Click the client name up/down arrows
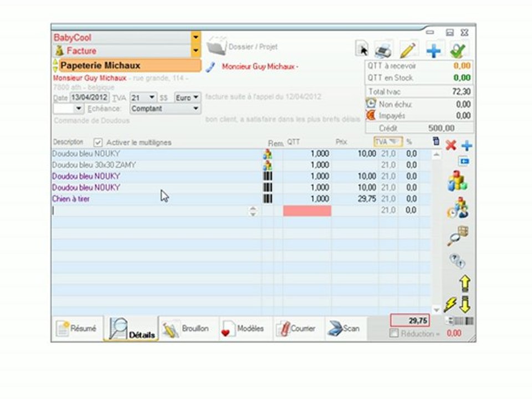Screen dimensions: 532x399 coord(55,65)
